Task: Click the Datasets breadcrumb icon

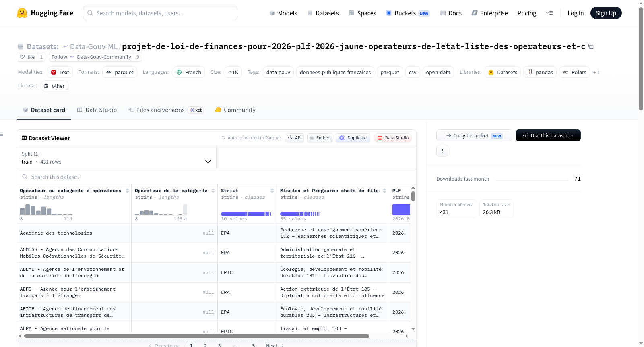Action: (x=21, y=46)
